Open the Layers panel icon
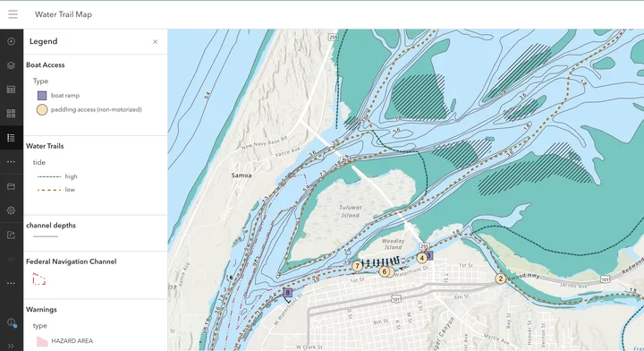Image resolution: width=644 pixels, height=351 pixels. point(11,65)
